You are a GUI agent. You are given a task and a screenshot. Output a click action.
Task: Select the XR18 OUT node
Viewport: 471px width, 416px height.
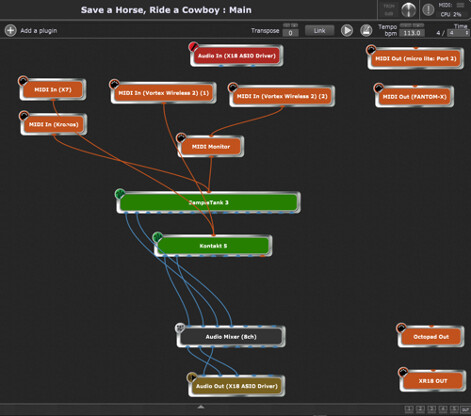pos(433,381)
